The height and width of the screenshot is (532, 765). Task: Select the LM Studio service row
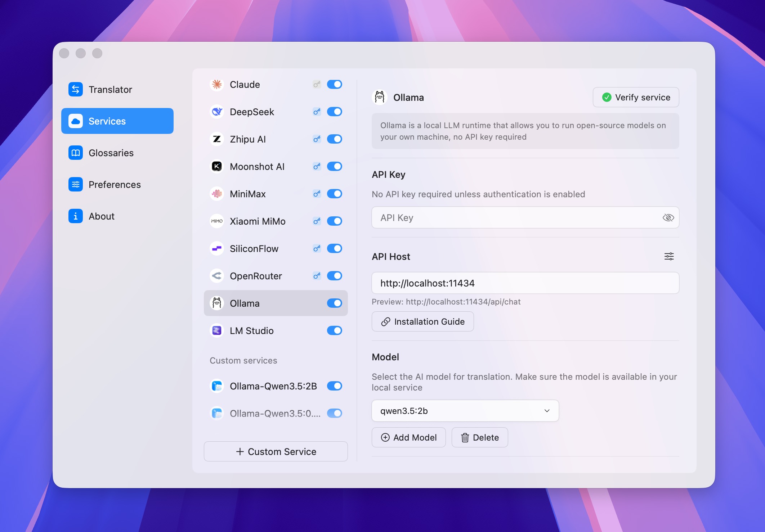coord(276,331)
